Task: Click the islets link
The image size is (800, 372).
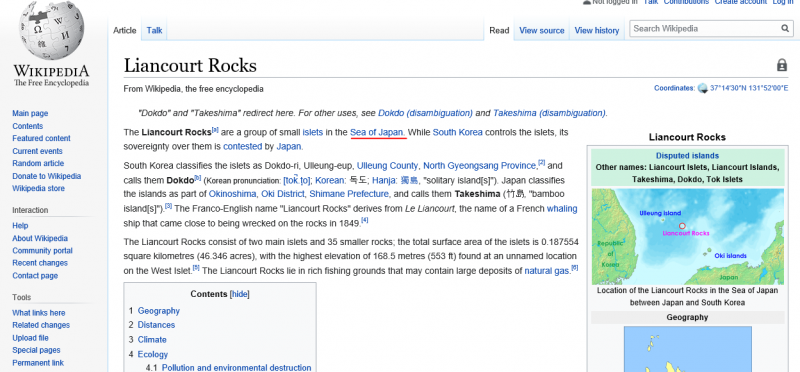Action: point(312,132)
